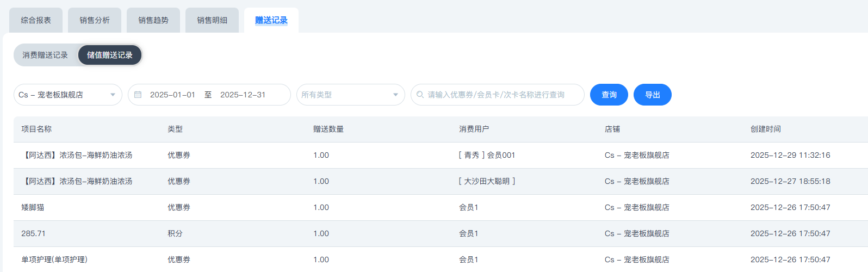
Task: Focus the coupon/member card name search box
Action: tap(500, 95)
